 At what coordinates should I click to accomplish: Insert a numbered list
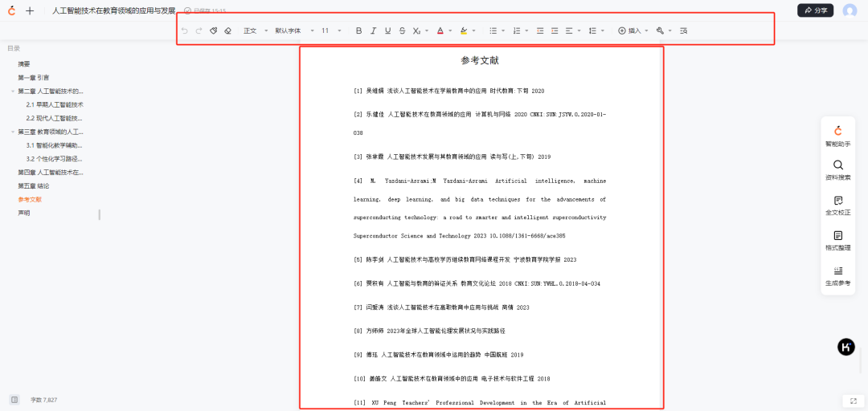(517, 31)
